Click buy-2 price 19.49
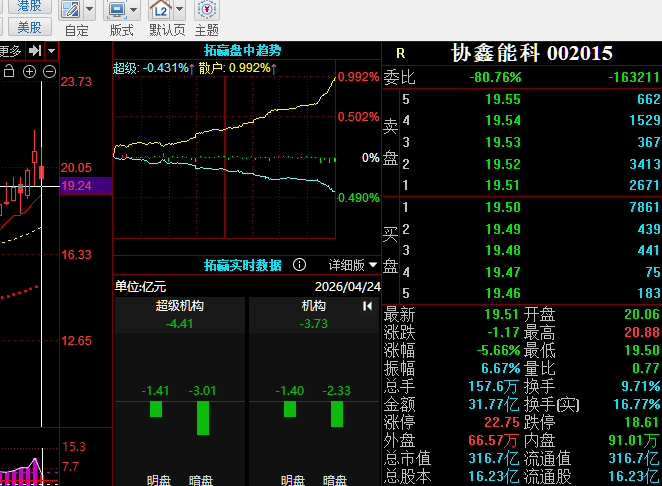Screen dimensions: 662x486 click(x=503, y=229)
